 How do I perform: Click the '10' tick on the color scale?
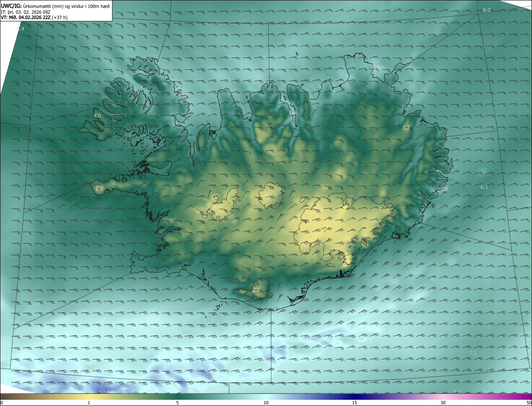266,403
